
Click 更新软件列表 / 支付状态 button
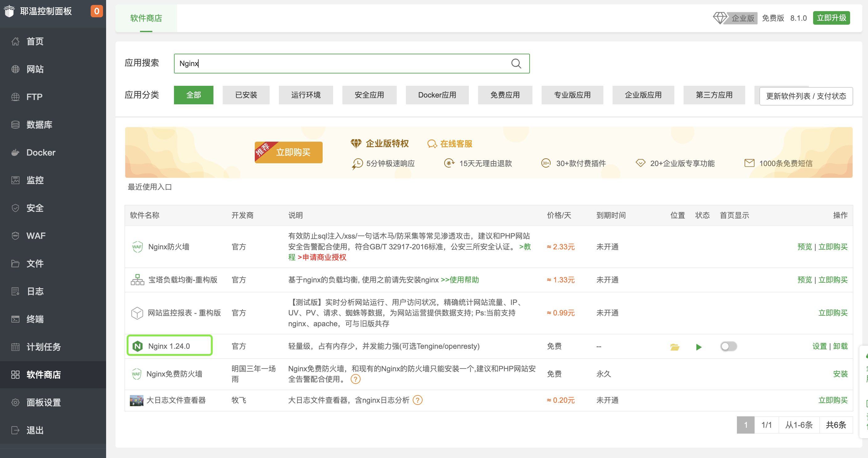pyautogui.click(x=806, y=96)
